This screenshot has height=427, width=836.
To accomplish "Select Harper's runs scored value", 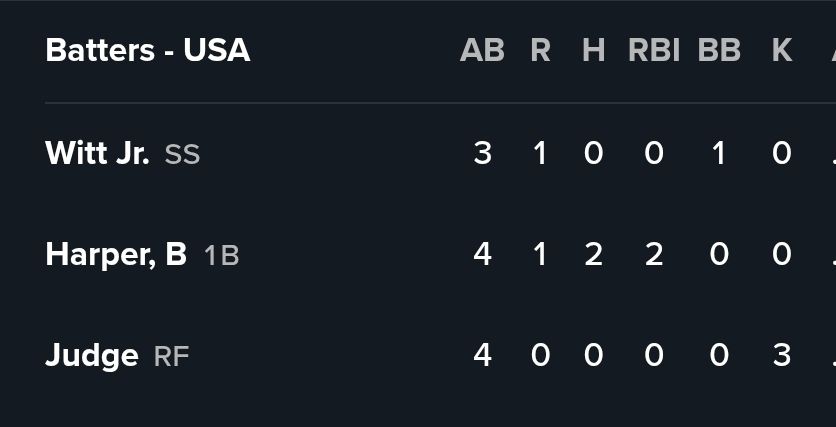I will (x=540, y=254).
